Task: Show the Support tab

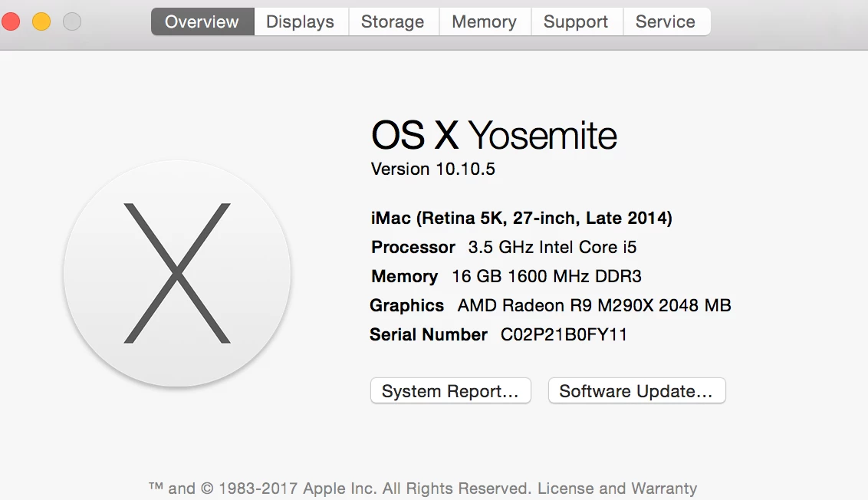Action: [x=576, y=21]
